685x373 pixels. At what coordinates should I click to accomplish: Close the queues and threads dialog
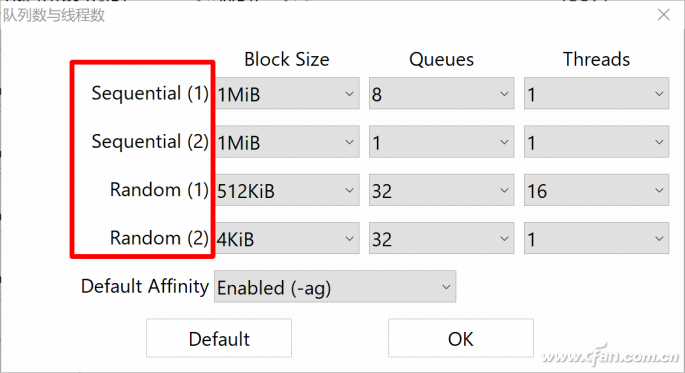tap(664, 15)
